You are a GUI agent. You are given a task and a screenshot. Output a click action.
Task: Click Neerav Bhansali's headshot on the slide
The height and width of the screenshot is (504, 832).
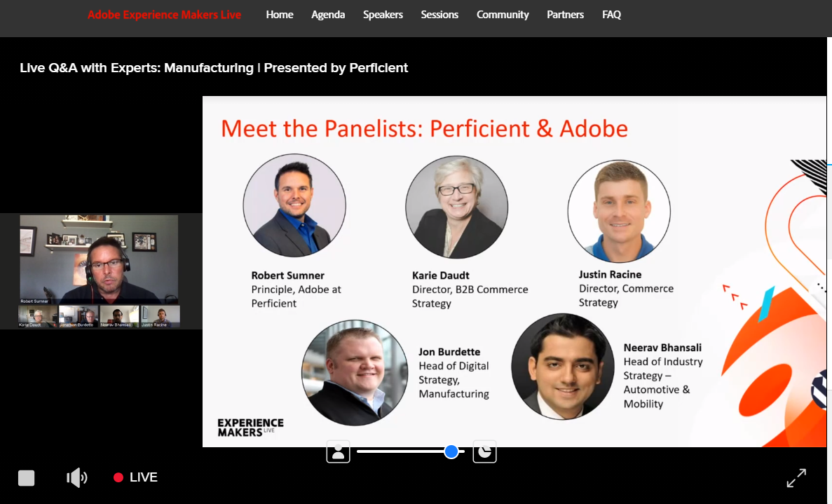point(563,367)
